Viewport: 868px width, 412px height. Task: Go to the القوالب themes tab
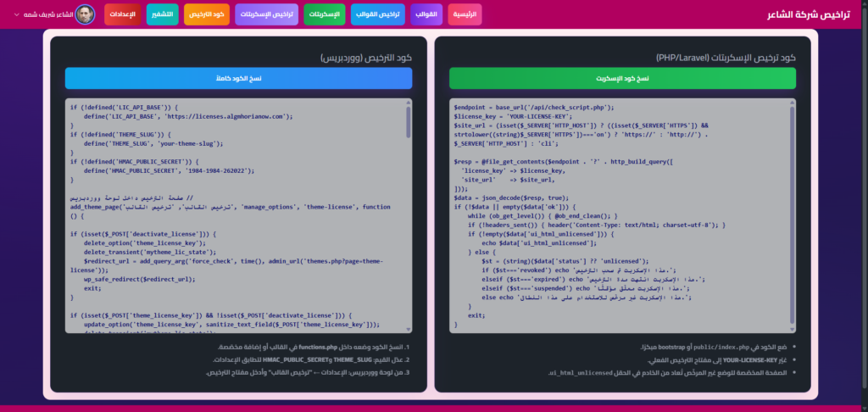pyautogui.click(x=426, y=14)
